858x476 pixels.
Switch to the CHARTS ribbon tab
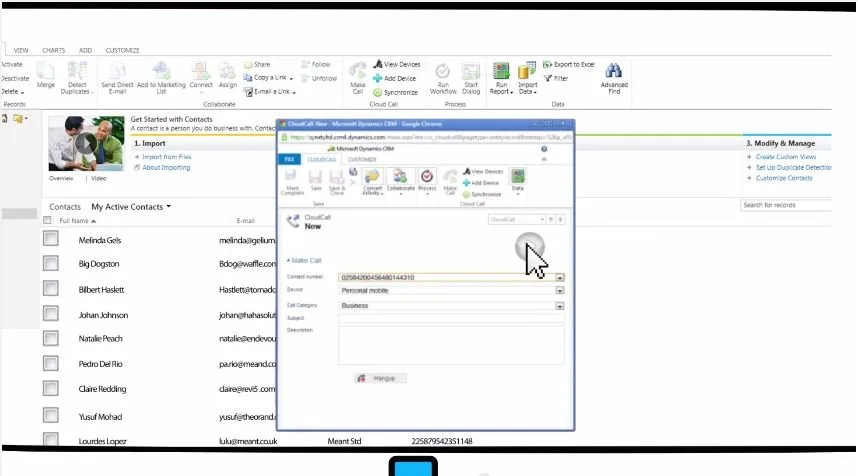tap(54, 50)
